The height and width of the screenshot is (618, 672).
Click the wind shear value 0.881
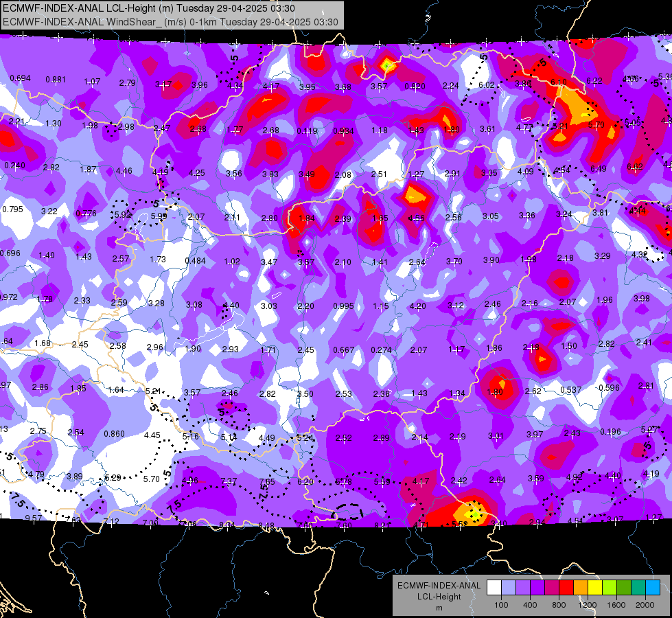click(x=56, y=80)
